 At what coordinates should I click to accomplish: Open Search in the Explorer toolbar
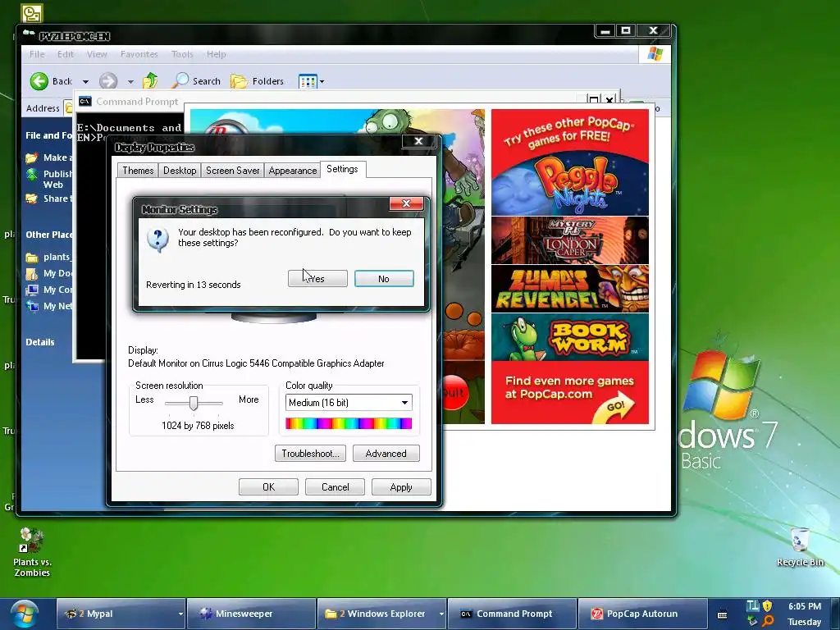196,81
